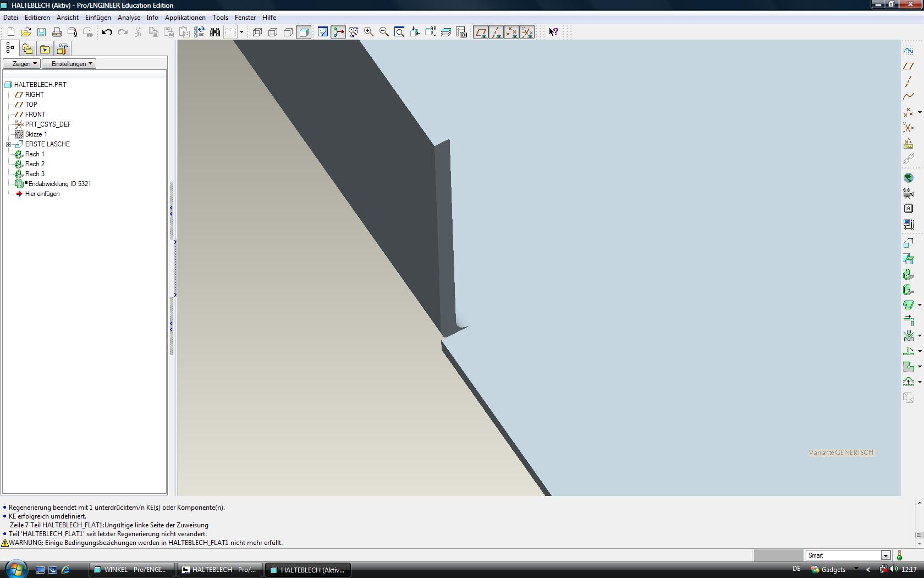This screenshot has width=924, height=578.
Task: Switch display to hidden line mode
Action: click(273, 32)
